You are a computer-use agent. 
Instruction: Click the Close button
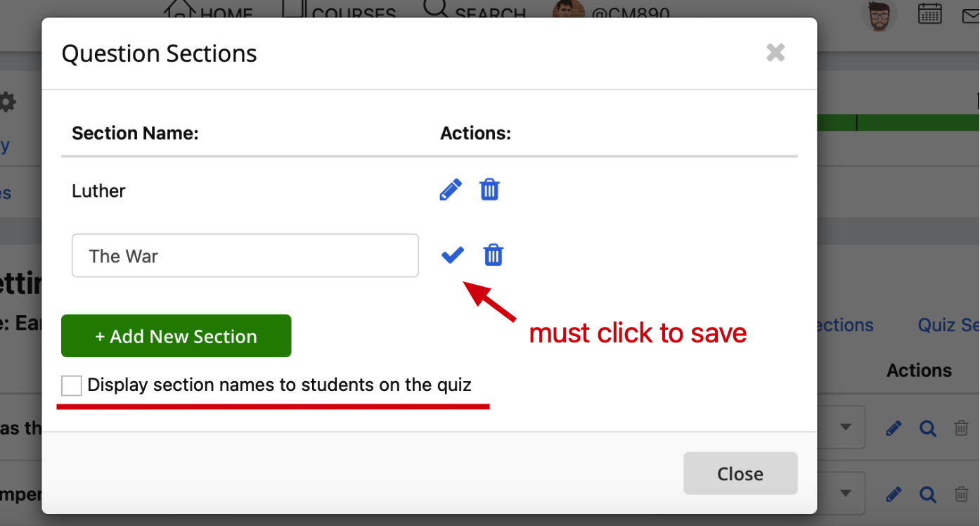tap(740, 473)
